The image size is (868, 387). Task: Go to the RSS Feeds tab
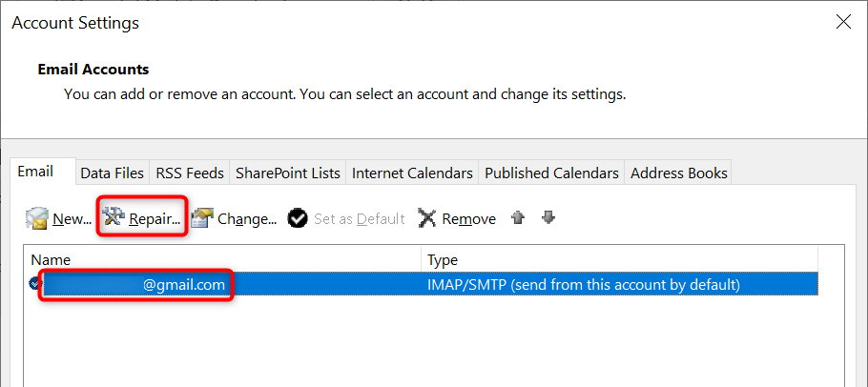(x=190, y=173)
